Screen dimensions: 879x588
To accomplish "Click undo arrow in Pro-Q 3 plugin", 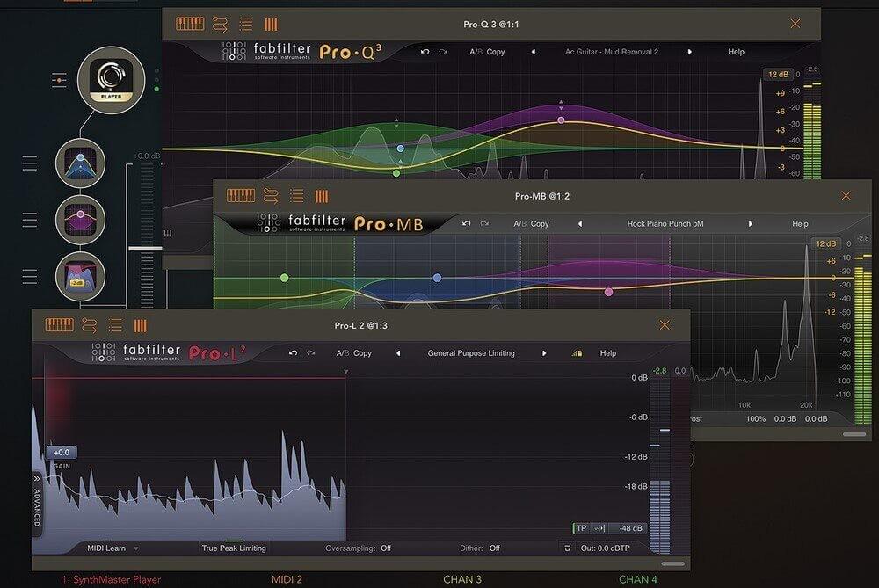I will click(425, 52).
